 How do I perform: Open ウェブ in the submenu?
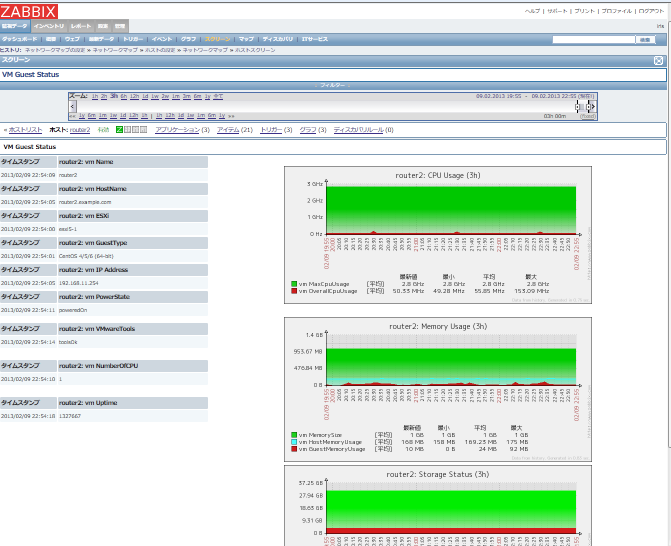(x=72, y=39)
